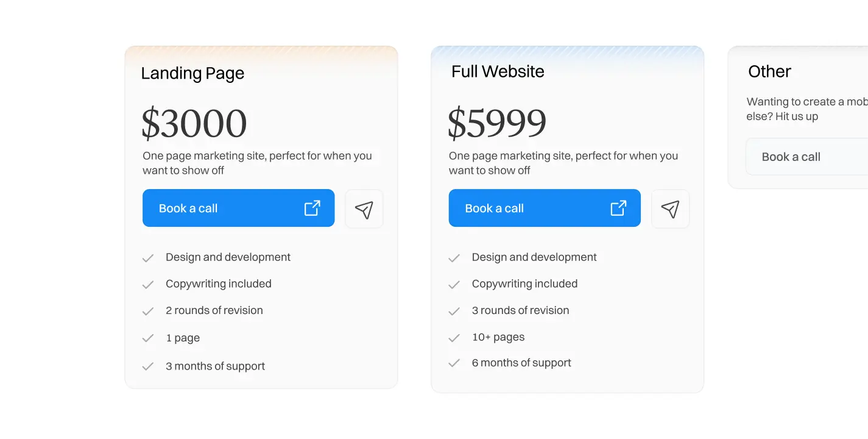Viewport: 868px width, 439px height.
Task: Select the 'Full Website' plan title
Action: pos(498,71)
